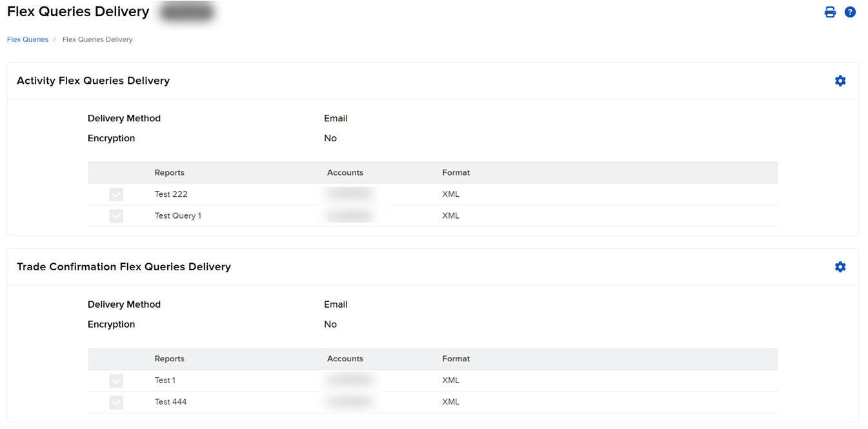Click the Format header in Trade Confirmation table

(456, 358)
